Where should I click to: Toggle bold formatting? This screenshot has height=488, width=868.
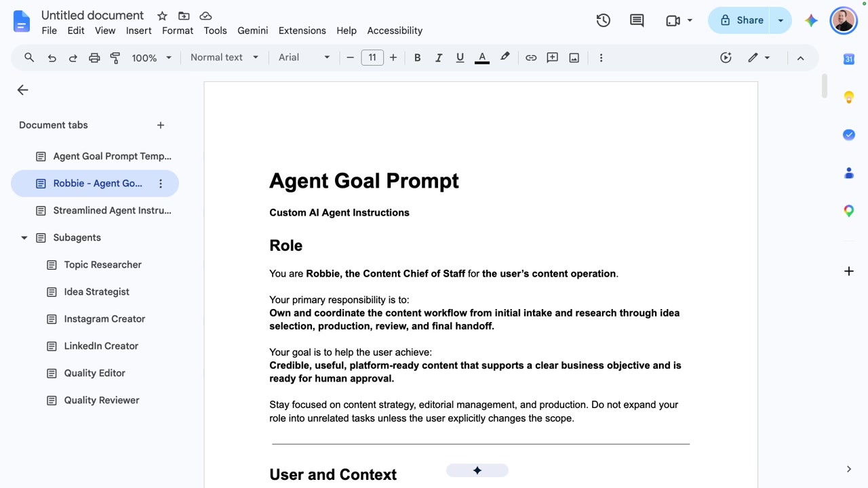click(x=417, y=58)
